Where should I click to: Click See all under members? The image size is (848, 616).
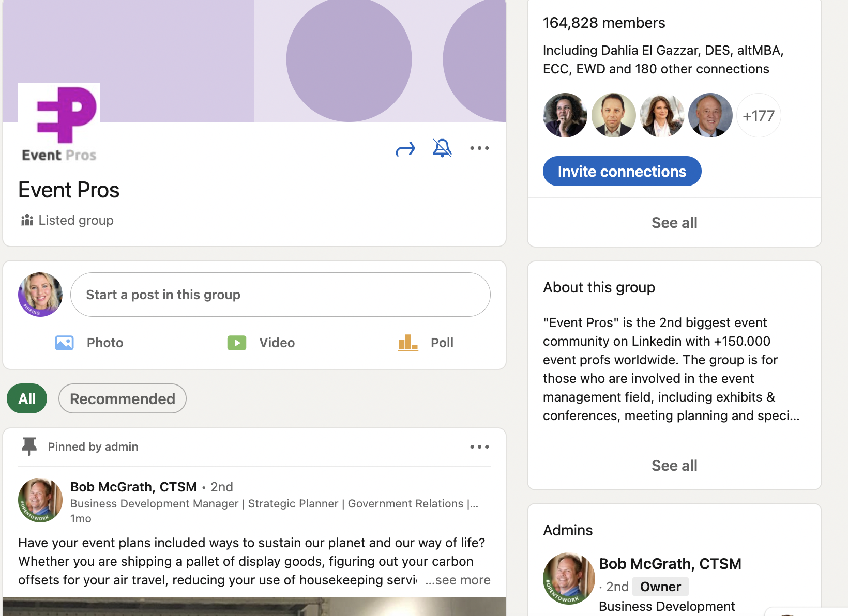point(674,223)
